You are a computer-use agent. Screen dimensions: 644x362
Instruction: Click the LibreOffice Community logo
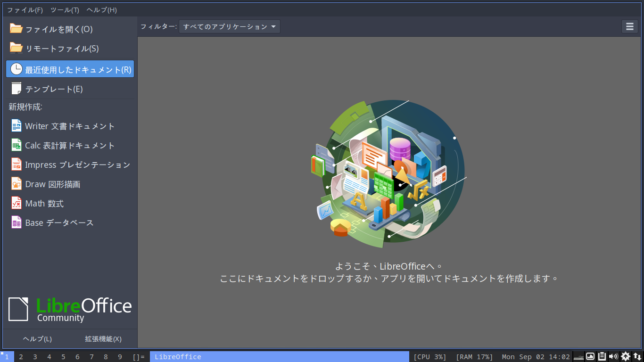click(x=70, y=309)
